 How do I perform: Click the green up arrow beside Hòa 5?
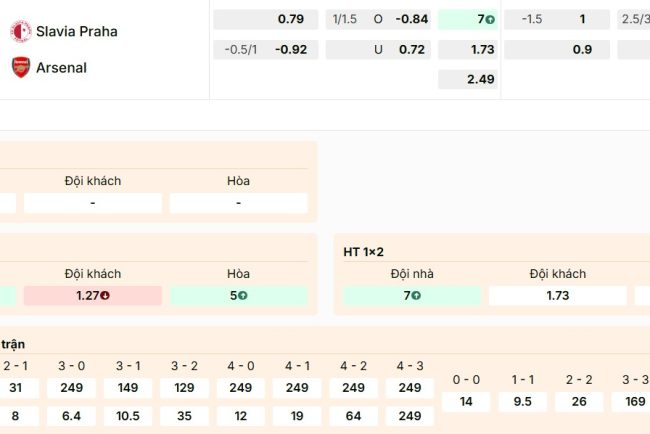243,296
